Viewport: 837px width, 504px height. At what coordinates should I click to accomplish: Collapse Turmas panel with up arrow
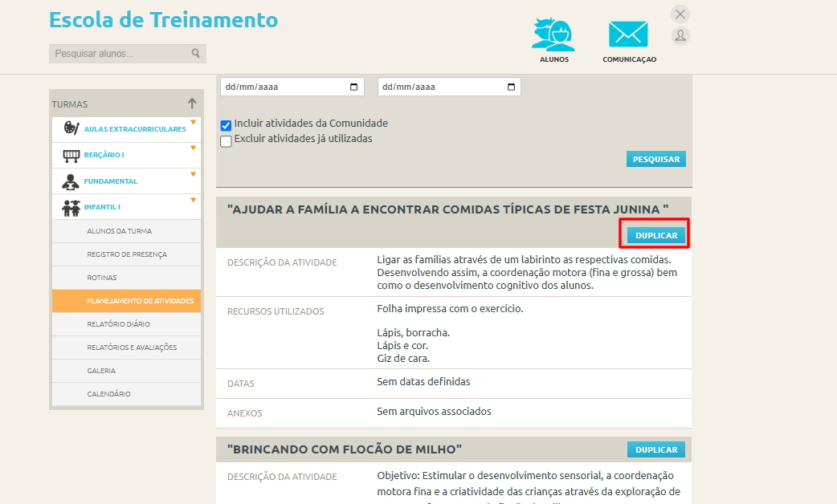[192, 104]
